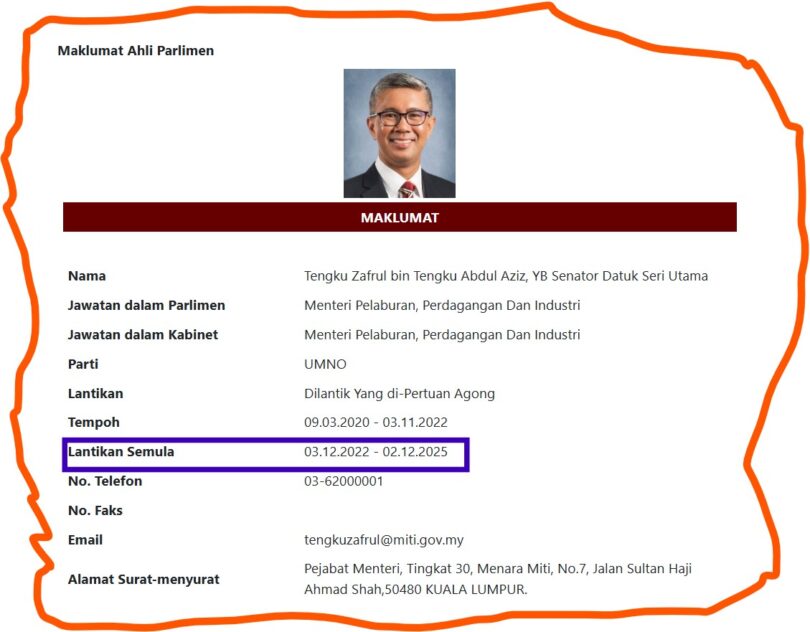The image size is (810, 632).
Task: Click the highlighted 'Lantikan Semula' label
Action: coord(121,452)
